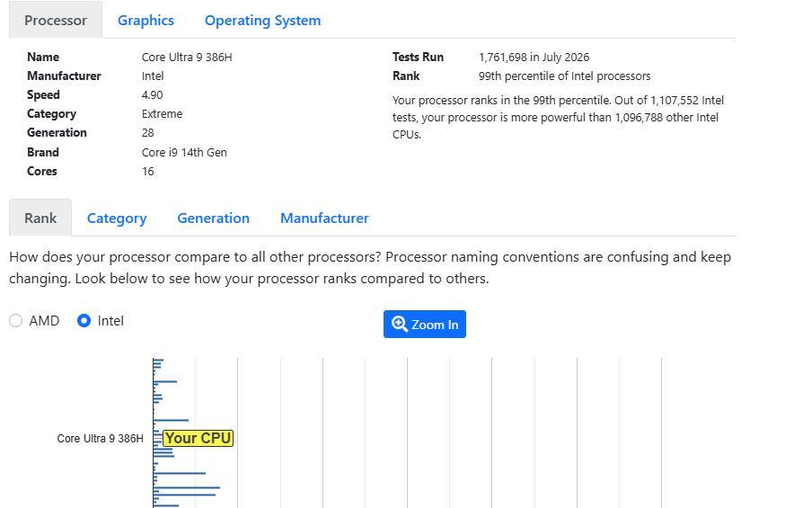Select the Processor tab
812x508 pixels.
56,20
